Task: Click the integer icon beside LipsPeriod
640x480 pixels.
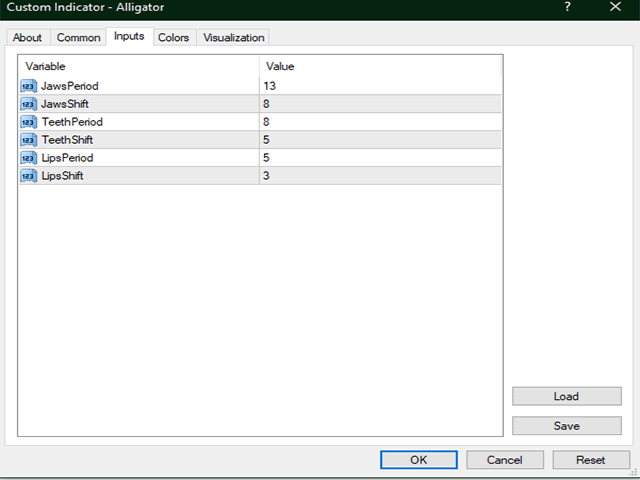Action: point(29,158)
